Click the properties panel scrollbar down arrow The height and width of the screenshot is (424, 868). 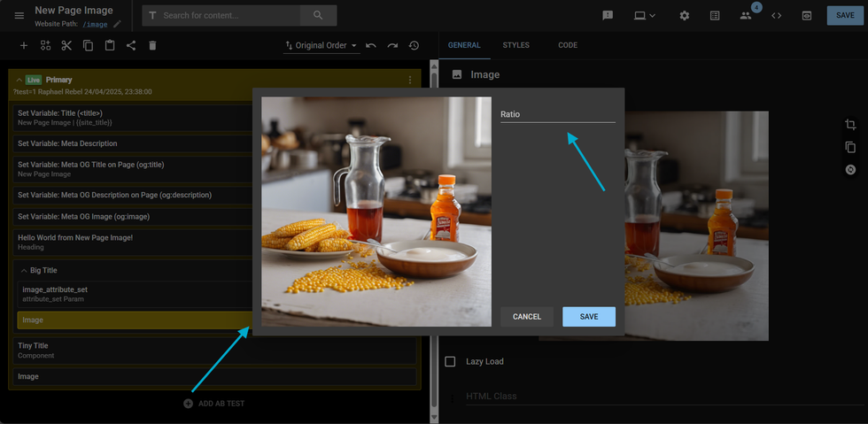[434, 417]
